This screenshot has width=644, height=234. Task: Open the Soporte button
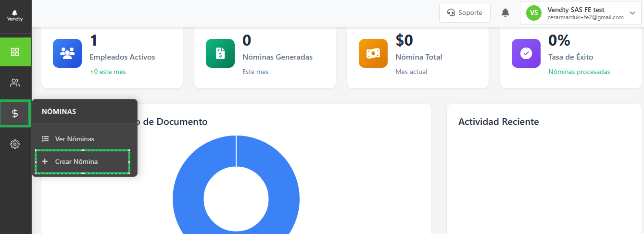click(465, 13)
